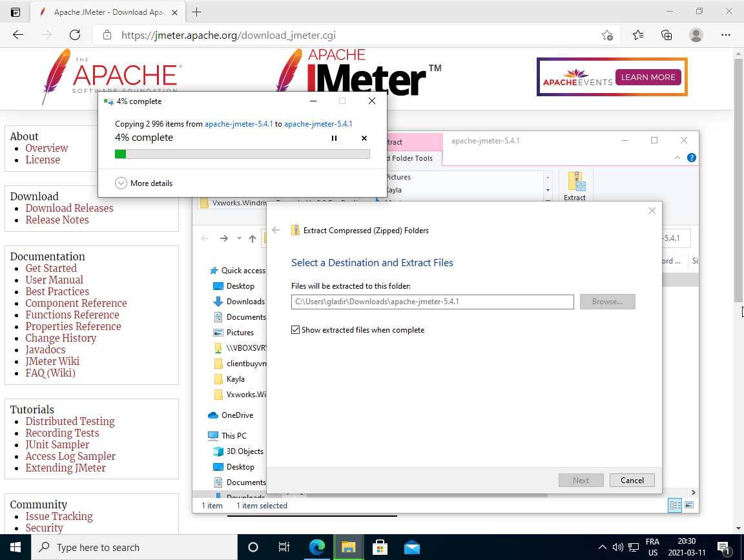
Task: Open the Download Releases link
Action: tap(69, 208)
